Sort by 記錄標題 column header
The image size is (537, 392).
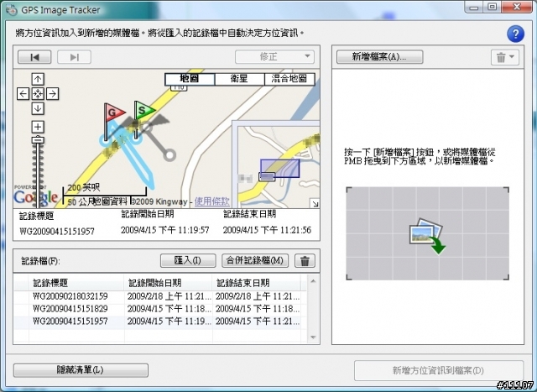click(76, 283)
